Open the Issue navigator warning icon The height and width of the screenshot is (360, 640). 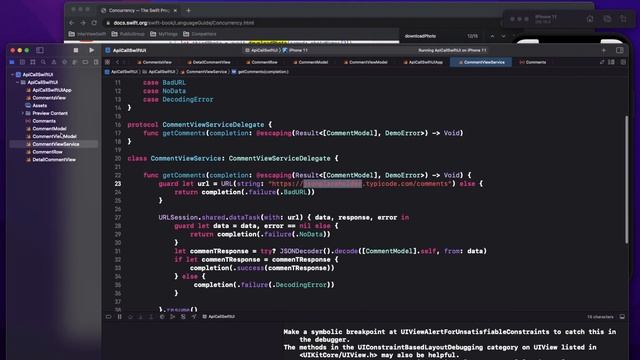point(54,62)
